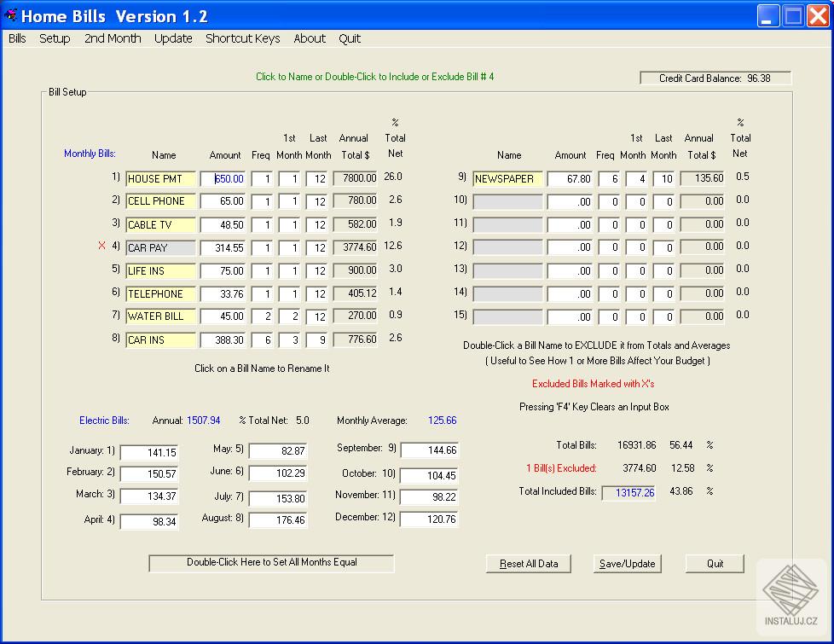
Task: Open the Bills menu
Action: point(17,38)
